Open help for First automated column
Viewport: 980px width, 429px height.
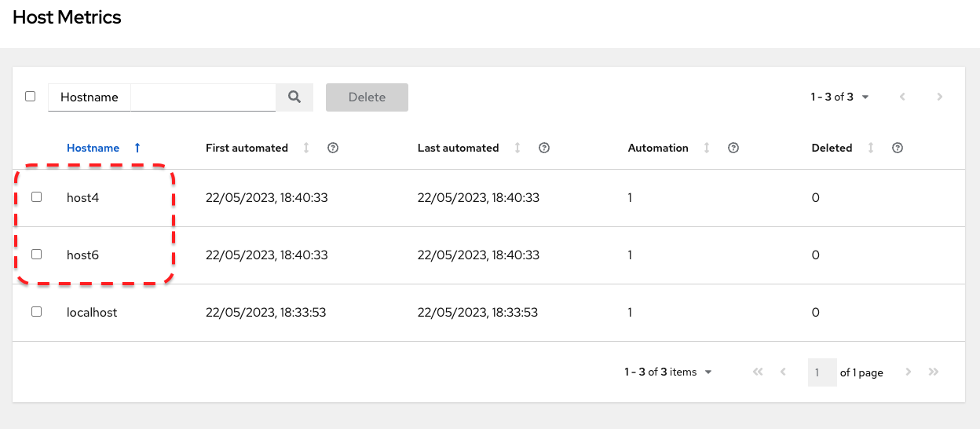tap(333, 148)
